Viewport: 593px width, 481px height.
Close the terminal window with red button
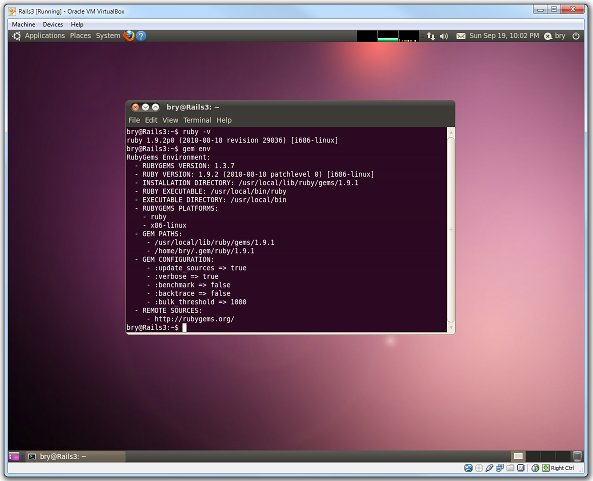(x=135, y=107)
